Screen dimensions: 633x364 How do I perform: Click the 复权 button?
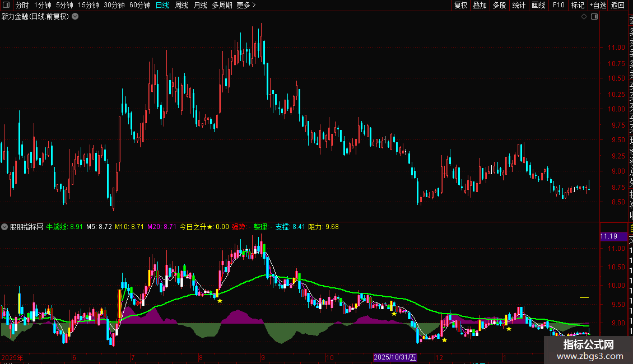point(460,5)
